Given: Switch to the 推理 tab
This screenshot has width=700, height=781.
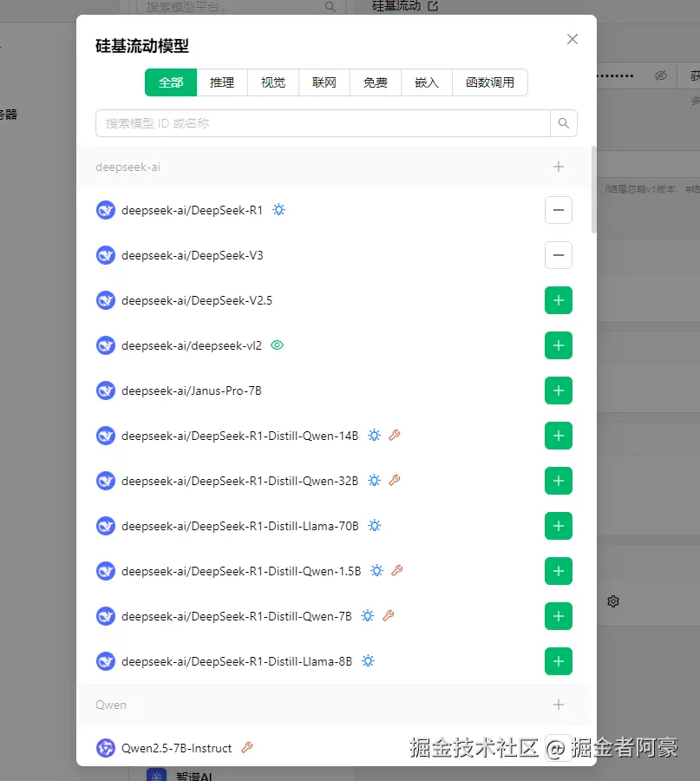Looking at the screenshot, I should pos(222,82).
